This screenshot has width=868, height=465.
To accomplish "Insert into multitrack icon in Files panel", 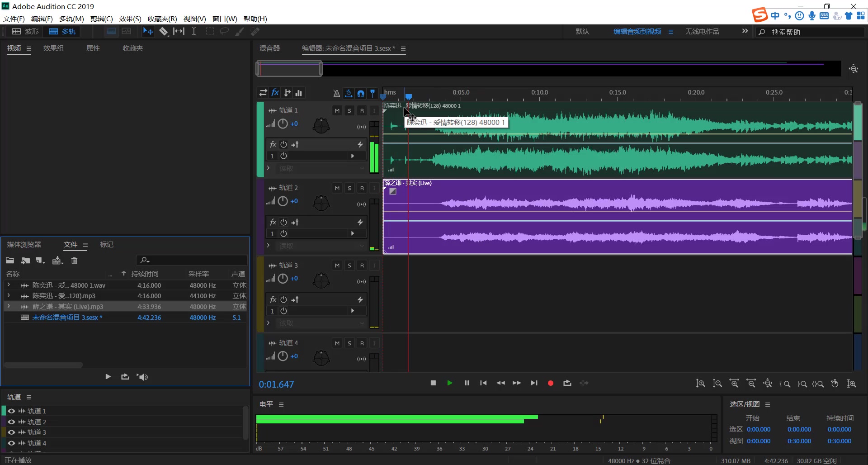I will coord(57,261).
